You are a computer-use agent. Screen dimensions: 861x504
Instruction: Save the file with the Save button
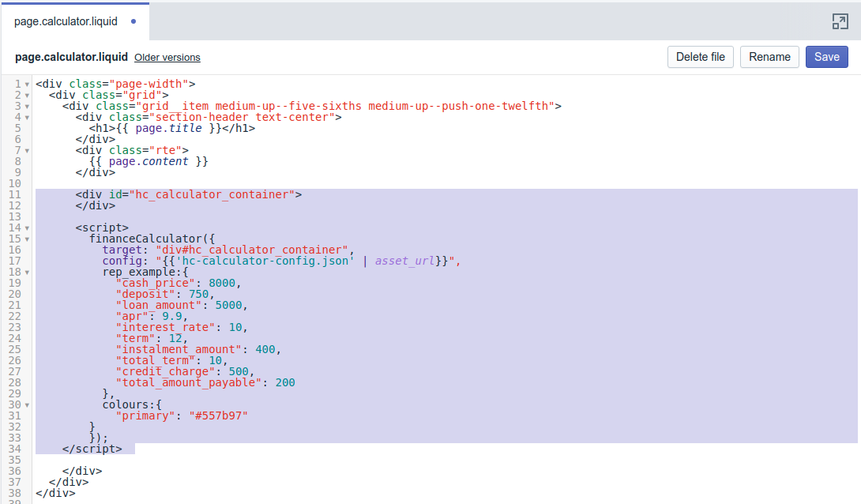(827, 57)
